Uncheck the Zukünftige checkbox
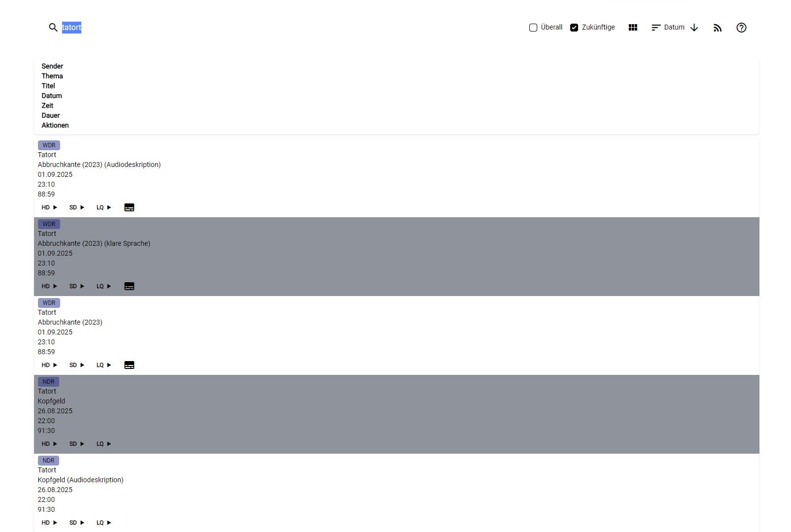Image resolution: width=791 pixels, height=532 pixels. [x=574, y=28]
